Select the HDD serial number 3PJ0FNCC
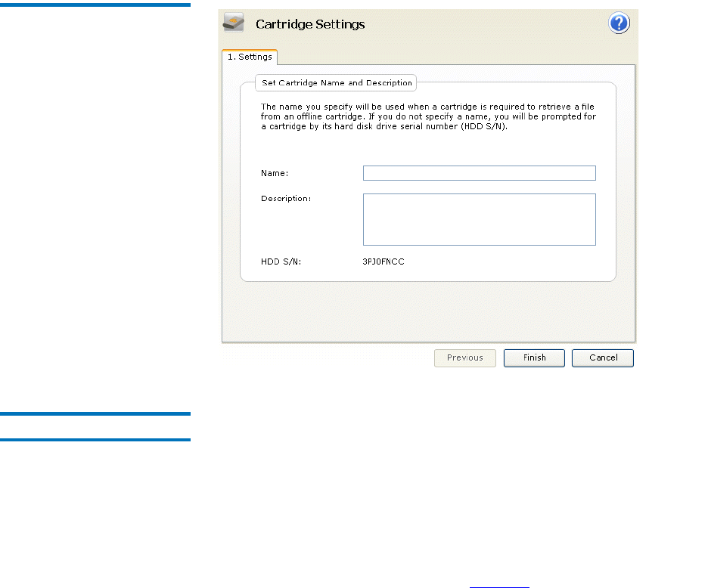 coord(383,262)
